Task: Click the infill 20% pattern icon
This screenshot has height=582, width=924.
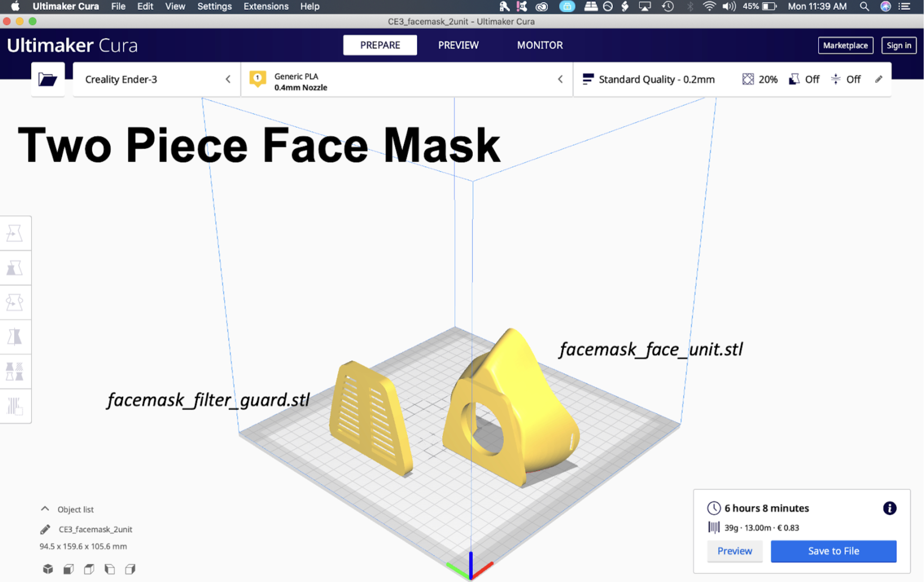Action: [x=748, y=79]
